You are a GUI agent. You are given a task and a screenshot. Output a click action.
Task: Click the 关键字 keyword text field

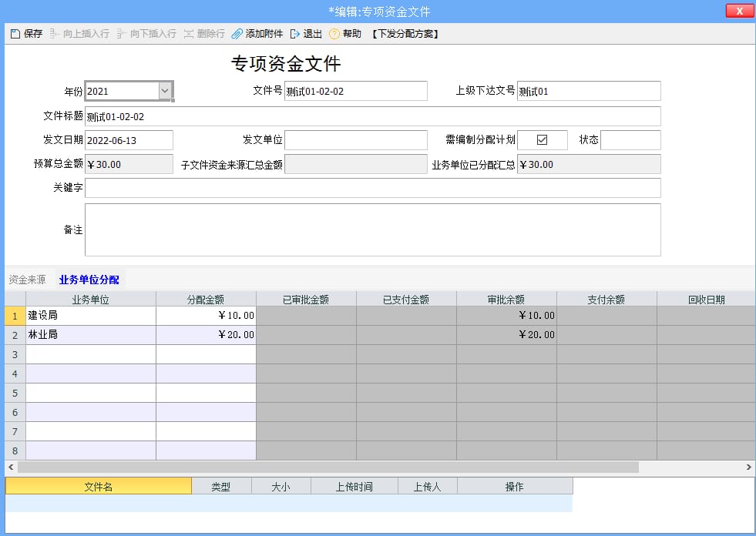(x=372, y=188)
